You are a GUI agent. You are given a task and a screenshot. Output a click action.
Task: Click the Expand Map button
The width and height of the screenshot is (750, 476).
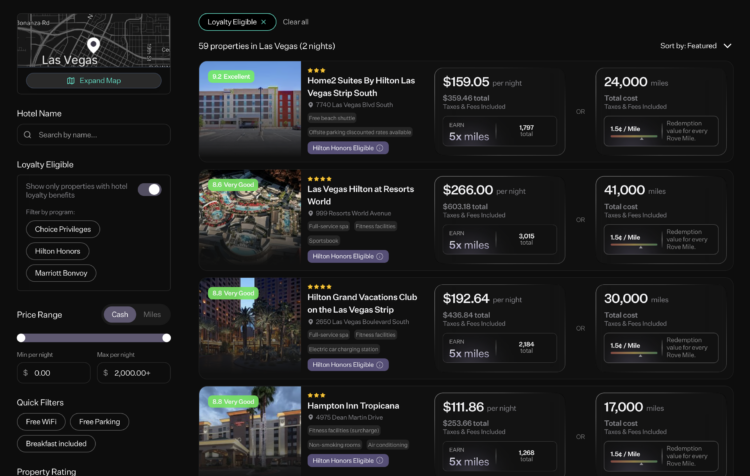94,80
